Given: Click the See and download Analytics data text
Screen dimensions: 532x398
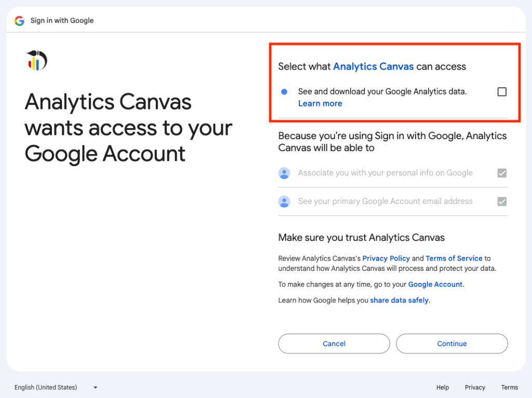Looking at the screenshot, I should click(382, 91).
